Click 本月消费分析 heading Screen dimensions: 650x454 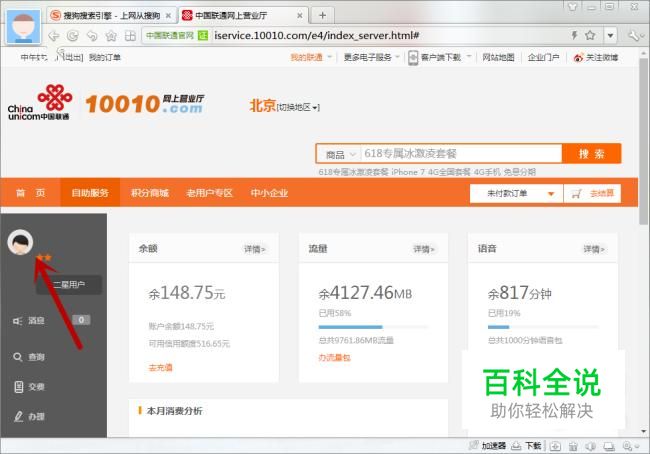175,411
